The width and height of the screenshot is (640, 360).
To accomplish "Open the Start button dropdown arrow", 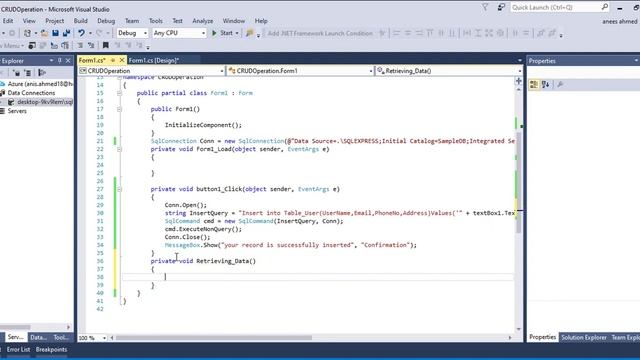I will (x=237, y=33).
